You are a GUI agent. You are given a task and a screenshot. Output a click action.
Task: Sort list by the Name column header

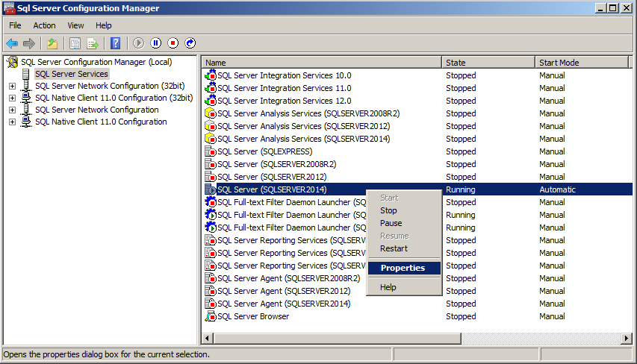coord(322,63)
